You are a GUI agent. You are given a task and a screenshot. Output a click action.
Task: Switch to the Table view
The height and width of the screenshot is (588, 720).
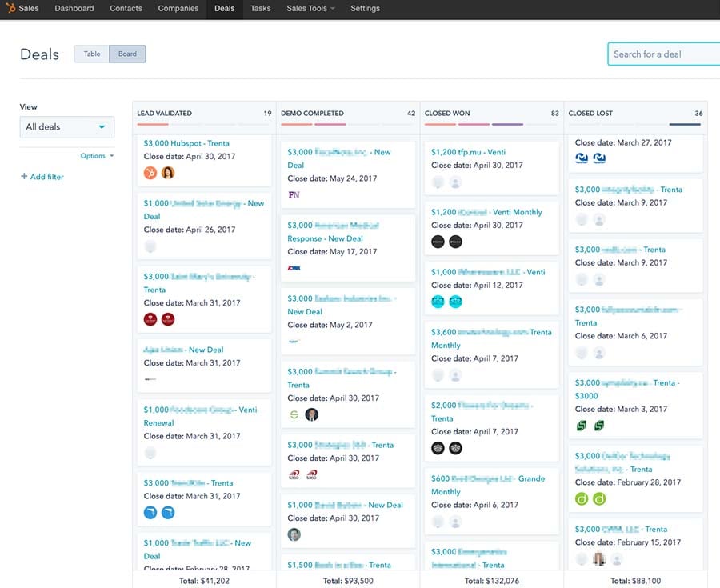(91, 54)
